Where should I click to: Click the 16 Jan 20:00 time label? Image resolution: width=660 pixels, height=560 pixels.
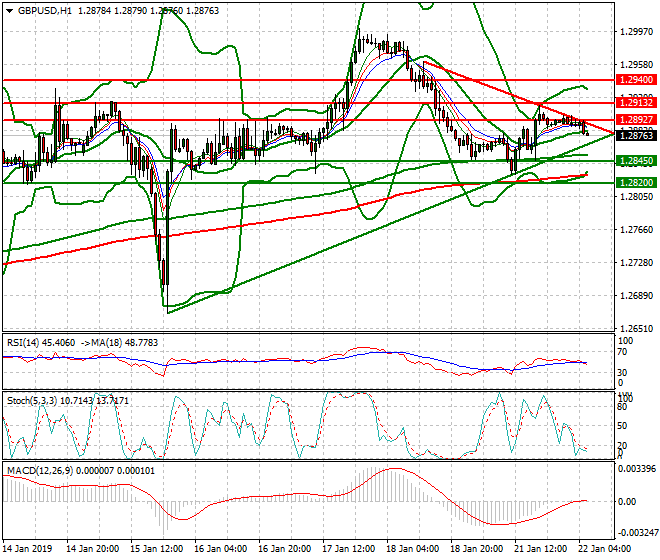tap(285, 549)
